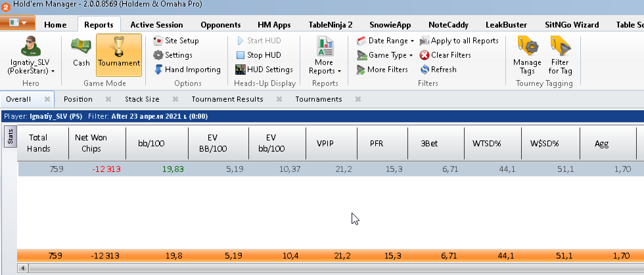Close the Tournaments report tab
This screenshot has height=275, width=644.
[x=358, y=99]
